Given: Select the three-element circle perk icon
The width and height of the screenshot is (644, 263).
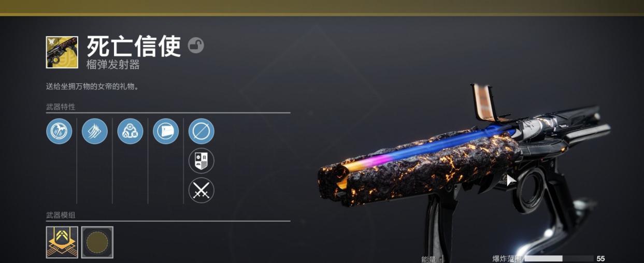Looking at the screenshot, I should (130, 131).
